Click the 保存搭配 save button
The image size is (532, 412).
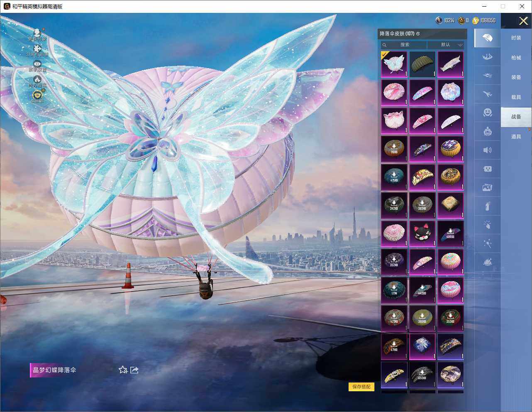pos(361,387)
